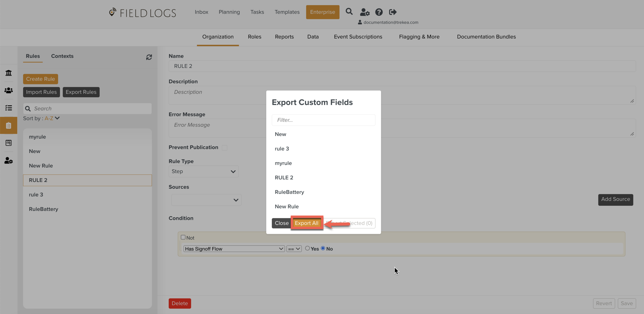This screenshot has height=314, width=644.
Task: Open the users group sidebar icon
Action: tap(9, 90)
